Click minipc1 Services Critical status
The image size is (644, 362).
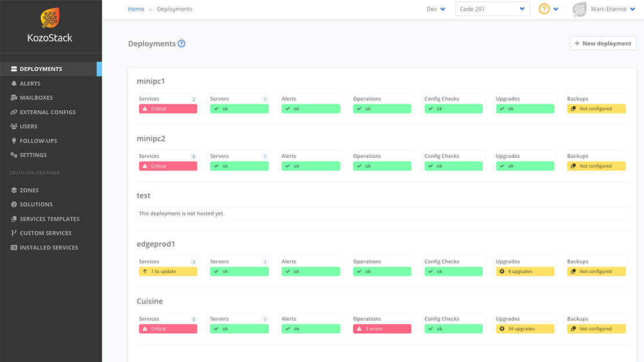(x=168, y=109)
